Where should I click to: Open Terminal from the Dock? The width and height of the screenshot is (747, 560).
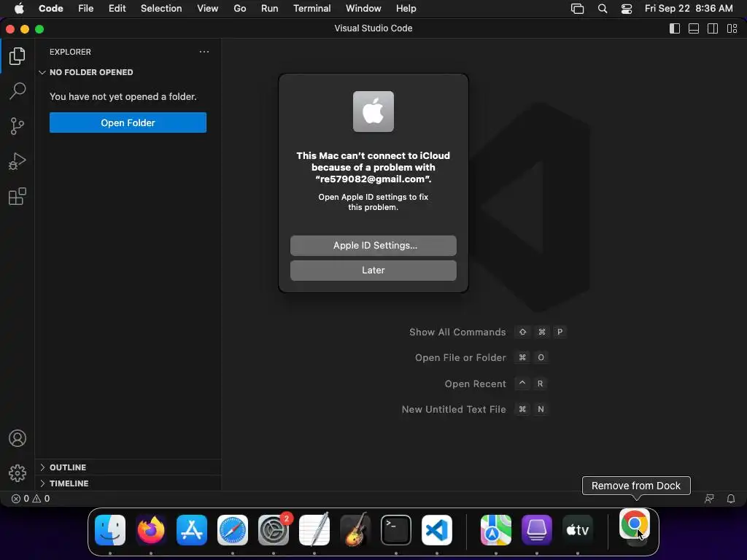[396, 529]
